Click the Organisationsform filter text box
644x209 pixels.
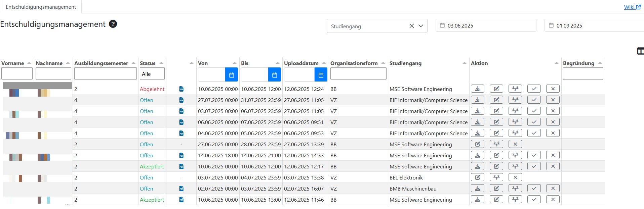358,74
